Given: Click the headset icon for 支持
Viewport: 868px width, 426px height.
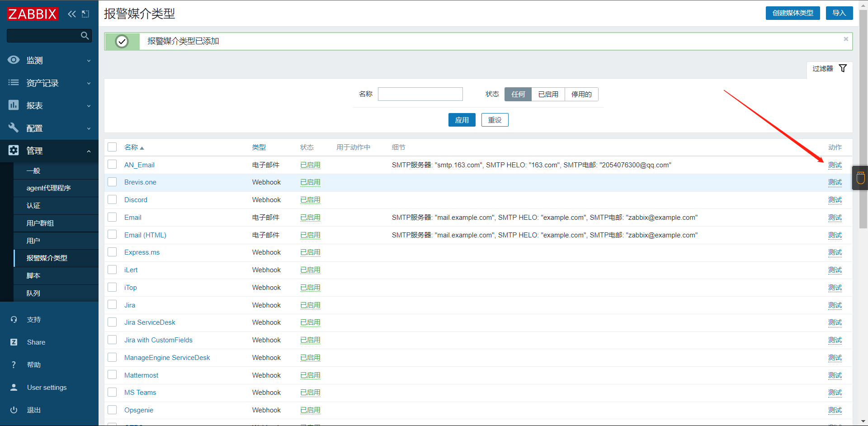Looking at the screenshot, I should (x=14, y=320).
